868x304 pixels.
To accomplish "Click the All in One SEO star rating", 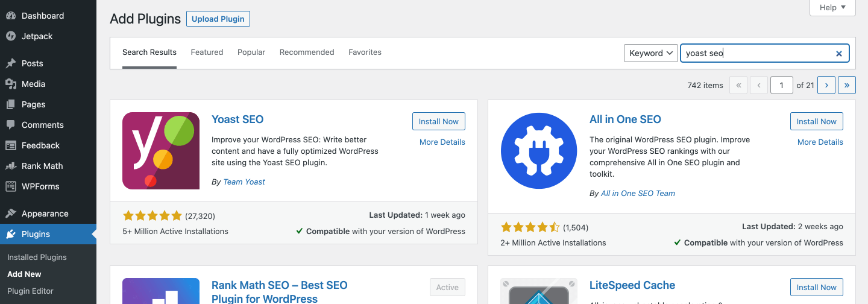I will click(530, 228).
